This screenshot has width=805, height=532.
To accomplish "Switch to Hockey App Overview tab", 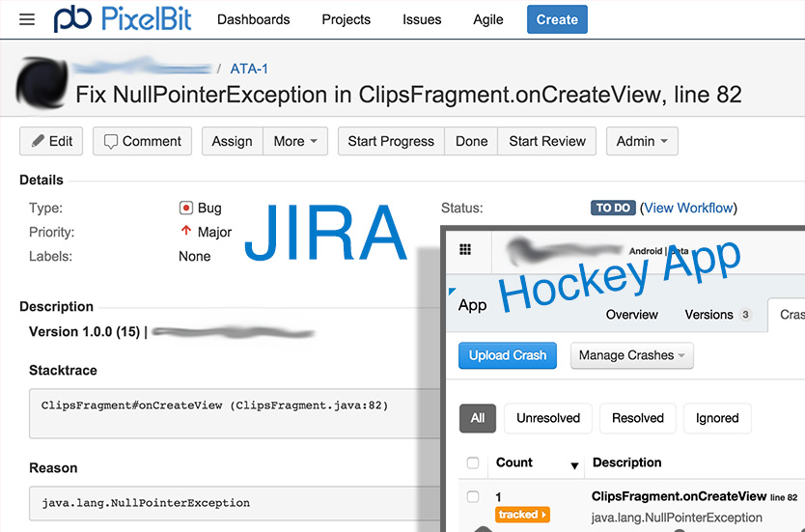I will pyautogui.click(x=631, y=314).
